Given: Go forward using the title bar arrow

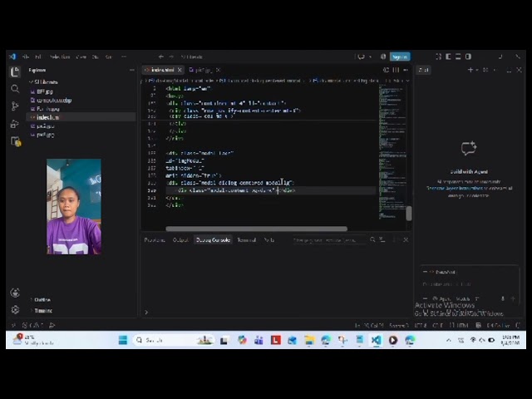Looking at the screenshot, I should click(x=171, y=57).
